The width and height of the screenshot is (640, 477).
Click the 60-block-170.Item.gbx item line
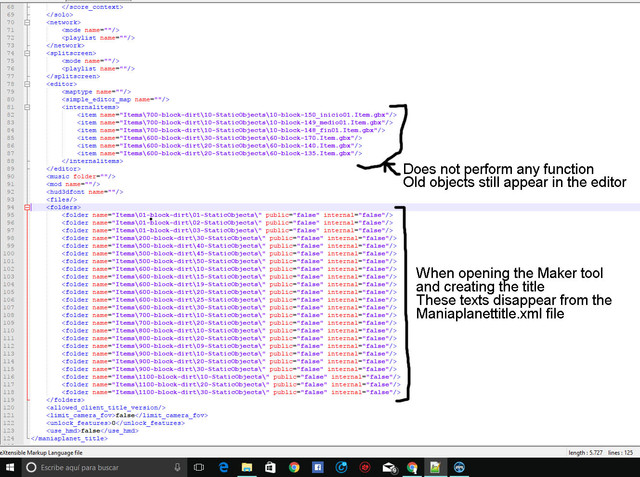220,138
